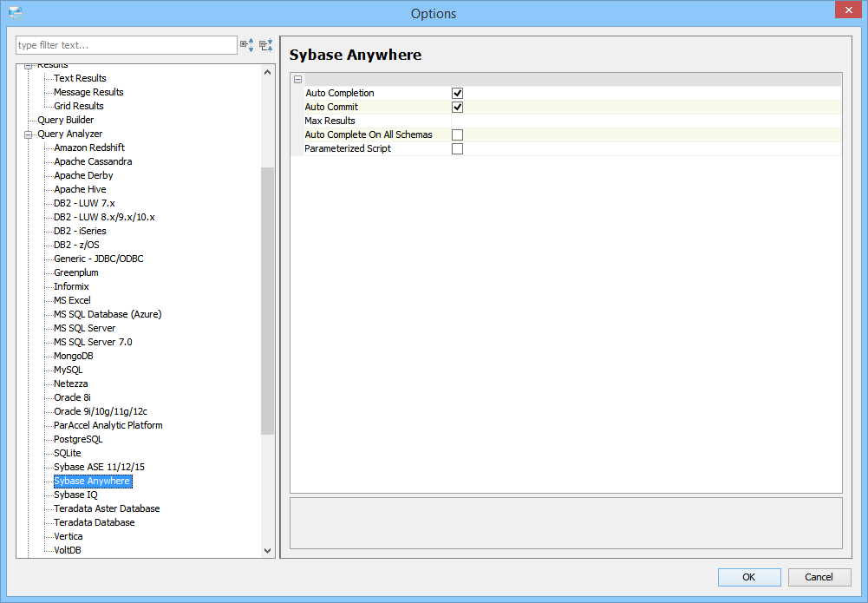Screen dimensions: 868x603
Task: Select SQLite in the tree
Action: click(x=68, y=453)
